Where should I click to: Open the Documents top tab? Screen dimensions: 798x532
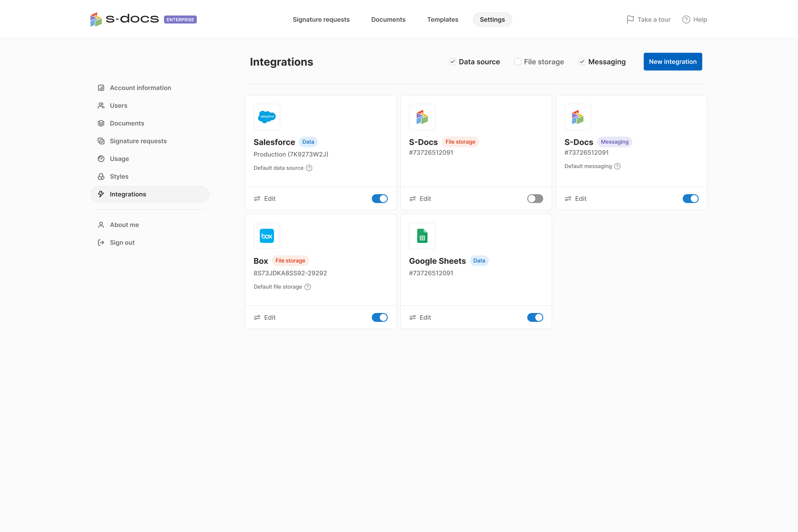pyautogui.click(x=388, y=19)
